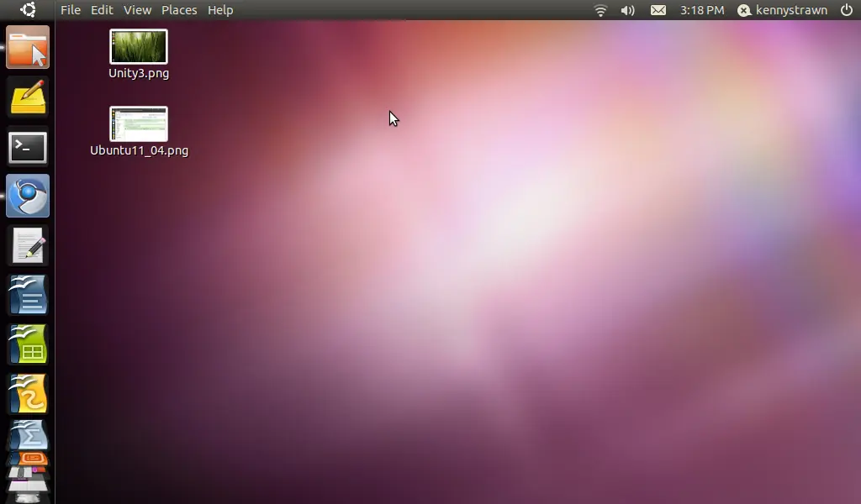
Task: Launch the Terminal from the launcher
Action: 28,147
